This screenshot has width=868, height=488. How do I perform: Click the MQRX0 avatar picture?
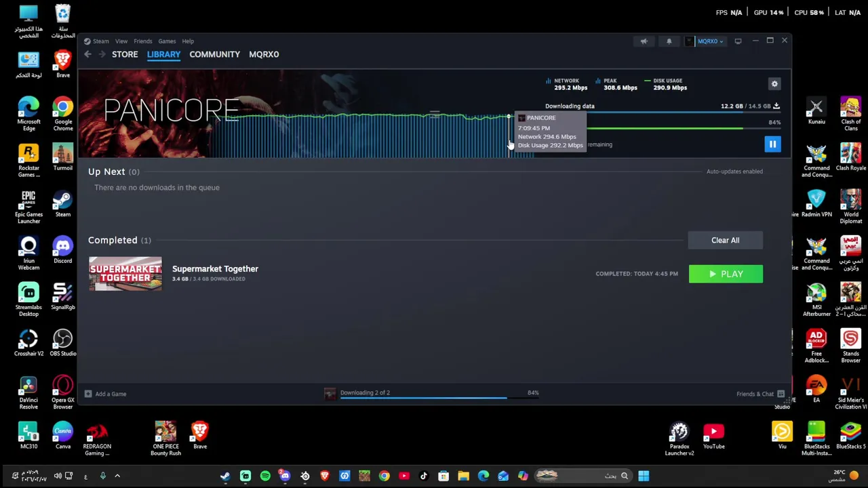tap(690, 41)
